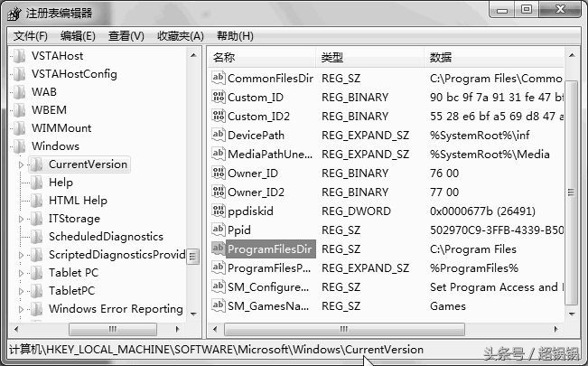Select the ProgramFilesDir value name
Image resolution: width=588 pixels, height=366 pixels.
(270, 249)
